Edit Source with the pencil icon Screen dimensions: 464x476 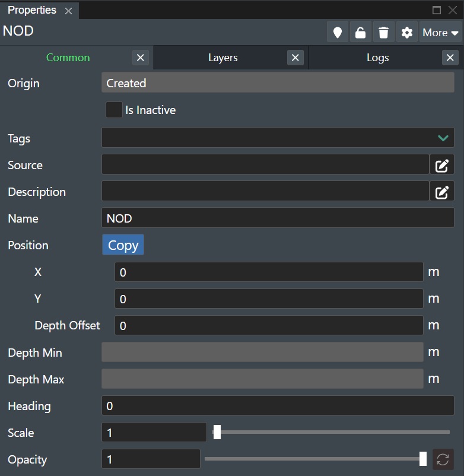coord(442,166)
